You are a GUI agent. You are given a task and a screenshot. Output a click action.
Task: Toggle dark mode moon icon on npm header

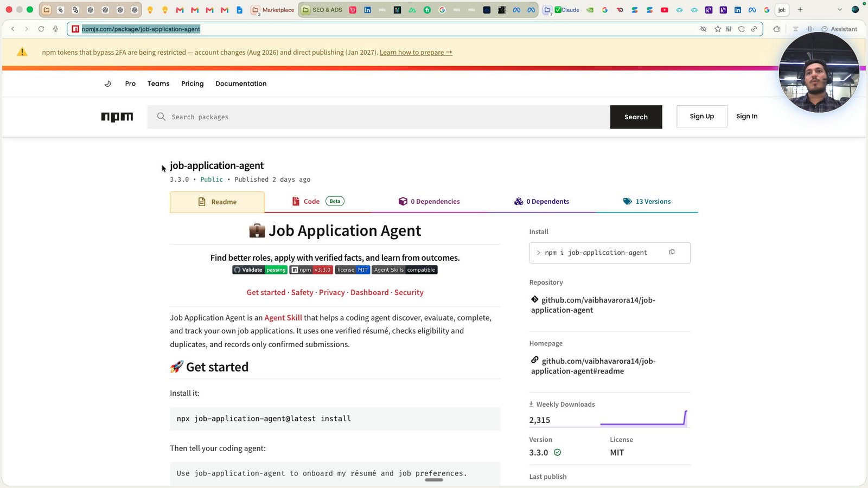[107, 84]
